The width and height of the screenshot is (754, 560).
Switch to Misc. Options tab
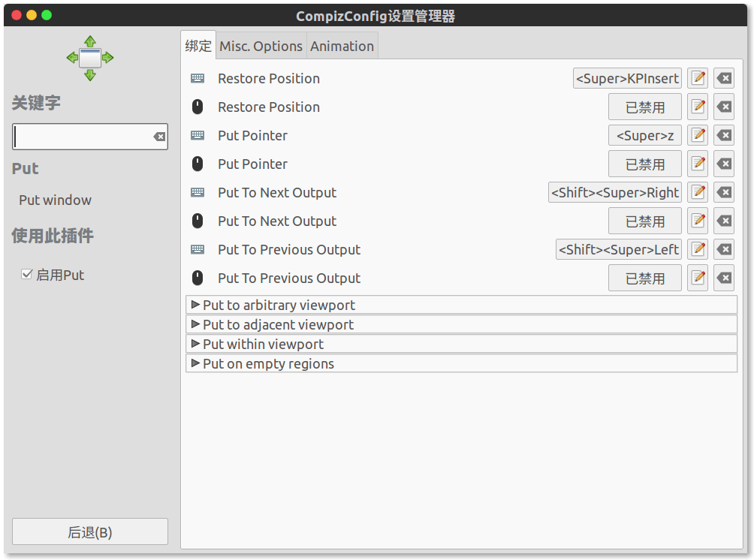point(261,47)
